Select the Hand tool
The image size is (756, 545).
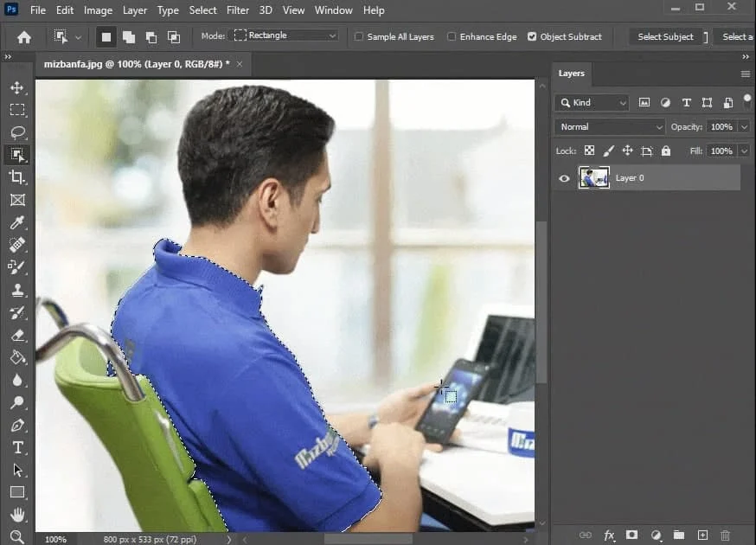[x=17, y=515]
